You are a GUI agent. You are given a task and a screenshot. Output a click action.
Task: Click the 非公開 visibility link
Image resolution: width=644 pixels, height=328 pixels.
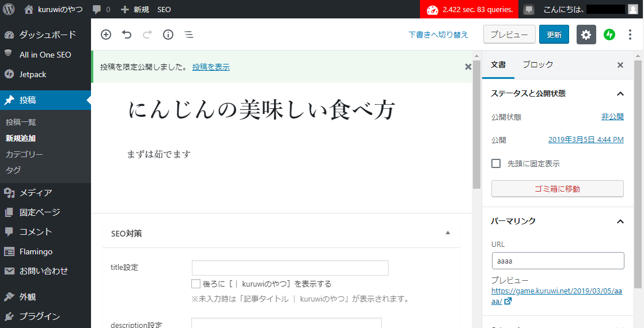coord(612,117)
